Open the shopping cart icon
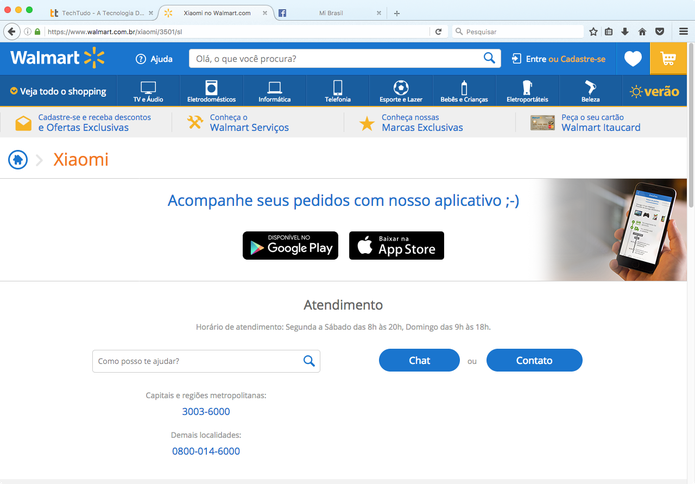 668,59
